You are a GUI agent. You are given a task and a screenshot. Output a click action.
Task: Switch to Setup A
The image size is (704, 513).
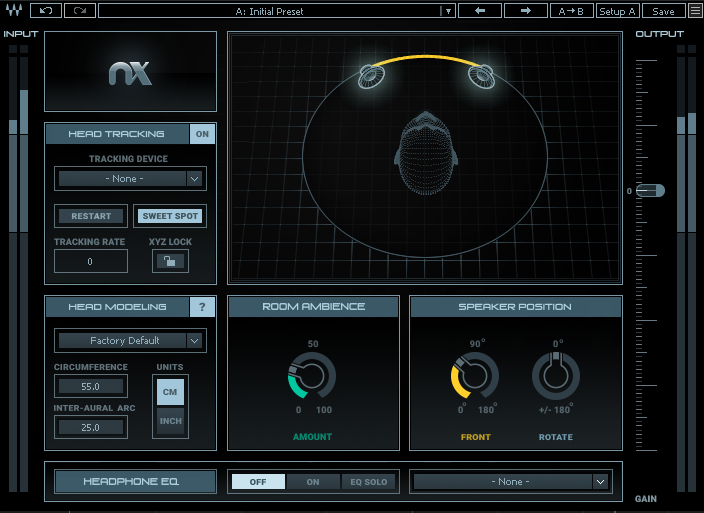point(617,11)
